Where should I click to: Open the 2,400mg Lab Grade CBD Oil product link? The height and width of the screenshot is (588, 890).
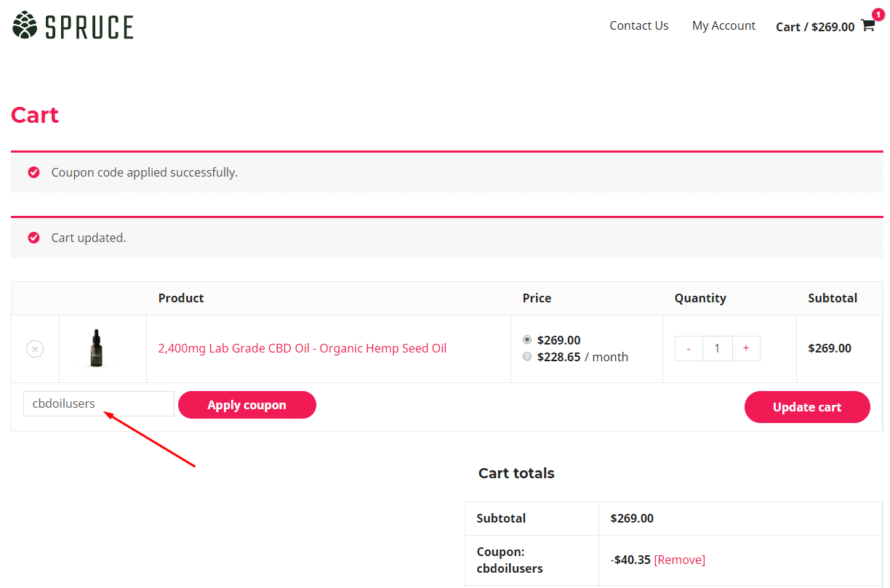pos(302,348)
